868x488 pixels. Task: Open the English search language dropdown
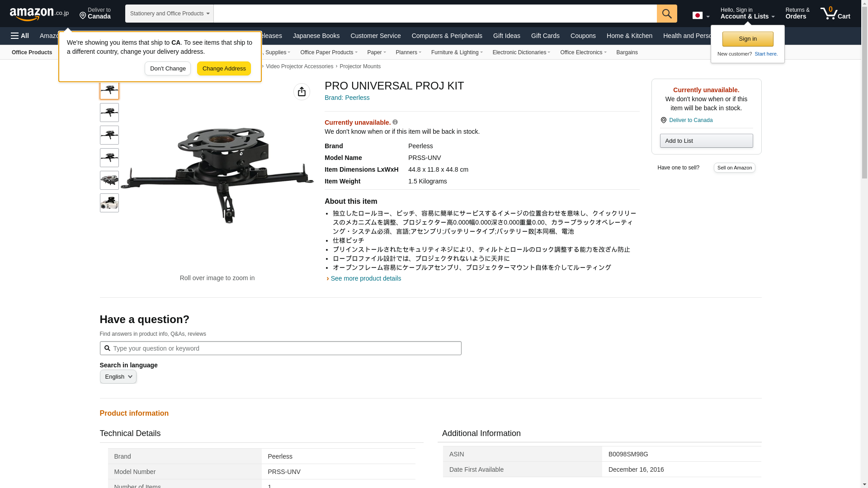[118, 376]
